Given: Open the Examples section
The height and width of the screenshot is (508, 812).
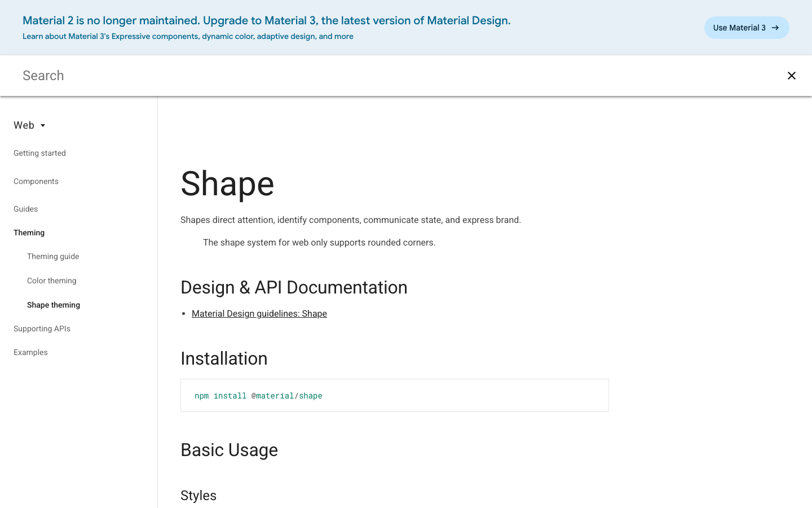Looking at the screenshot, I should pos(30,352).
